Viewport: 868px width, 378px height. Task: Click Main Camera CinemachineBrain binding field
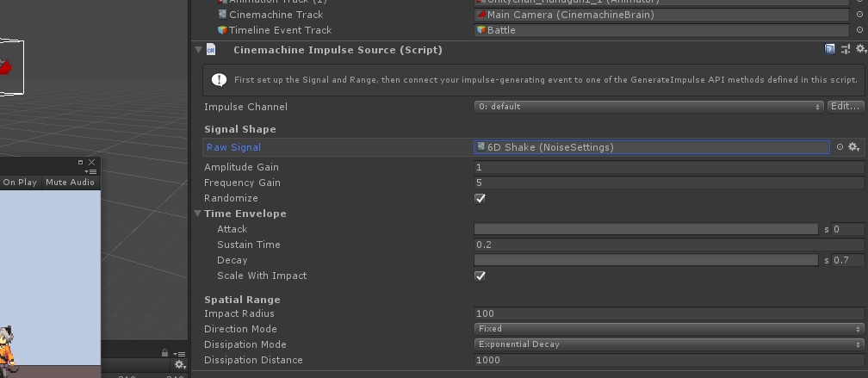coord(661,15)
